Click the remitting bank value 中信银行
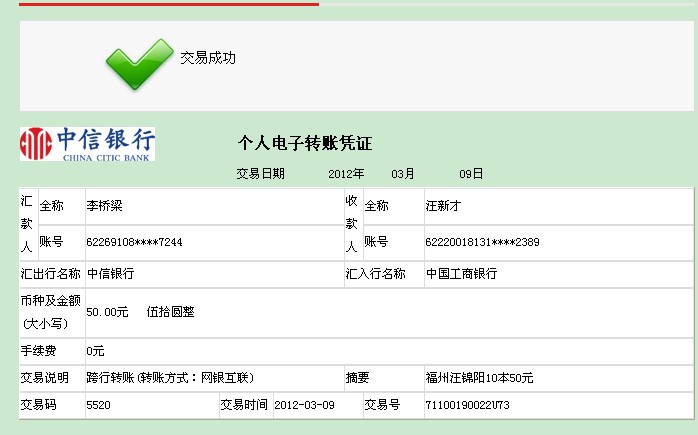 (x=110, y=273)
